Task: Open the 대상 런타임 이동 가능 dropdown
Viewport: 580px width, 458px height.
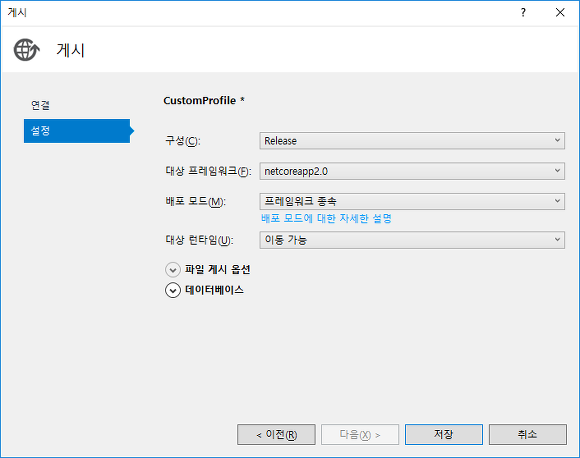Action: tap(412, 240)
